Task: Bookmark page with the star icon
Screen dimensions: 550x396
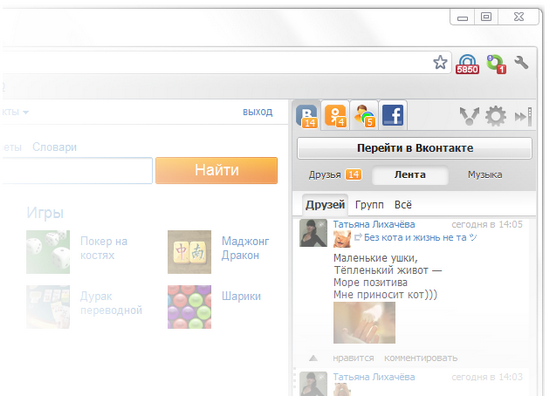Action: pos(440,62)
